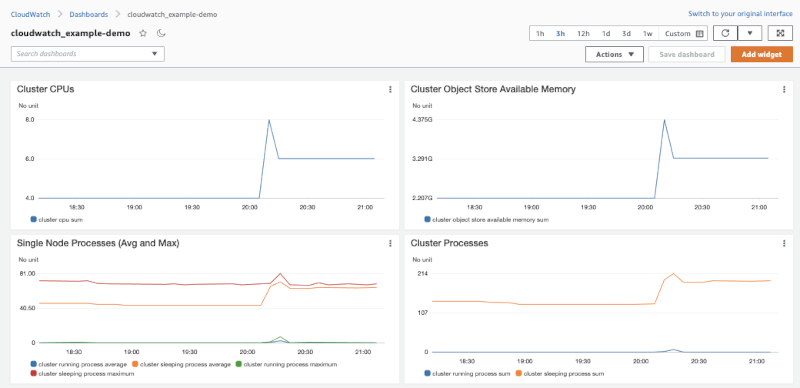Open Cluster Processes widget options menu
The height and width of the screenshot is (388, 800).
784,244
